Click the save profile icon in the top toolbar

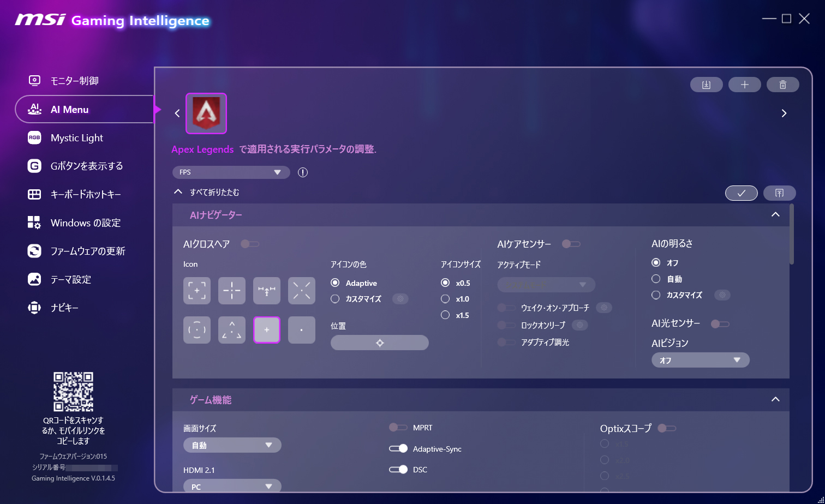pos(706,85)
